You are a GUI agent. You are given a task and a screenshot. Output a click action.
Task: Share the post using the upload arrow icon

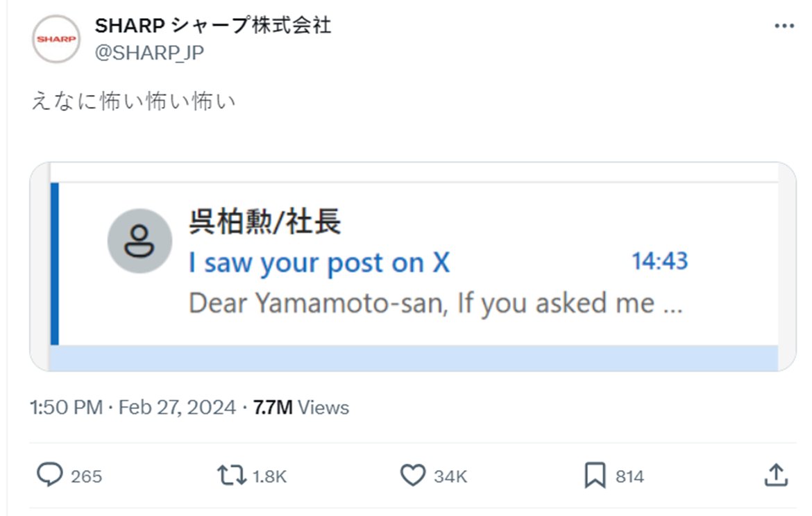[776, 476]
